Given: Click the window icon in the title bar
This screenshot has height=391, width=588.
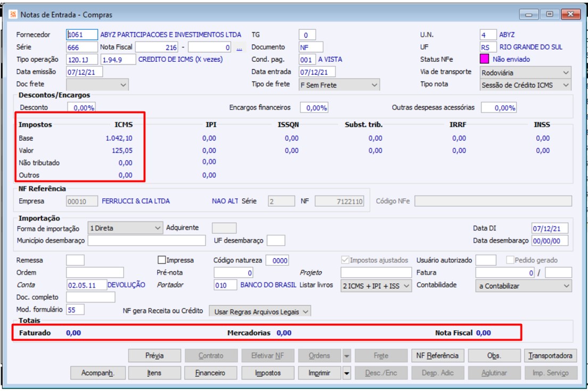Looking at the screenshot, I should pos(13,15).
